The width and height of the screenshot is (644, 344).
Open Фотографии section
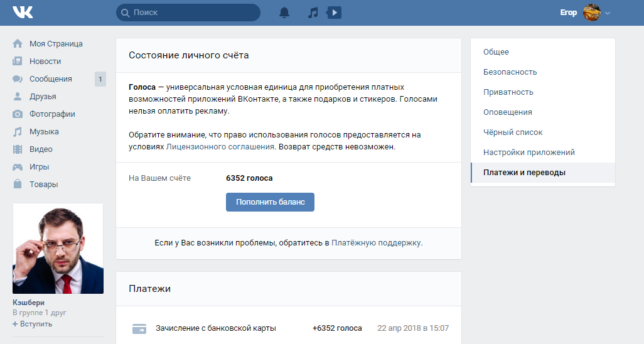click(52, 114)
